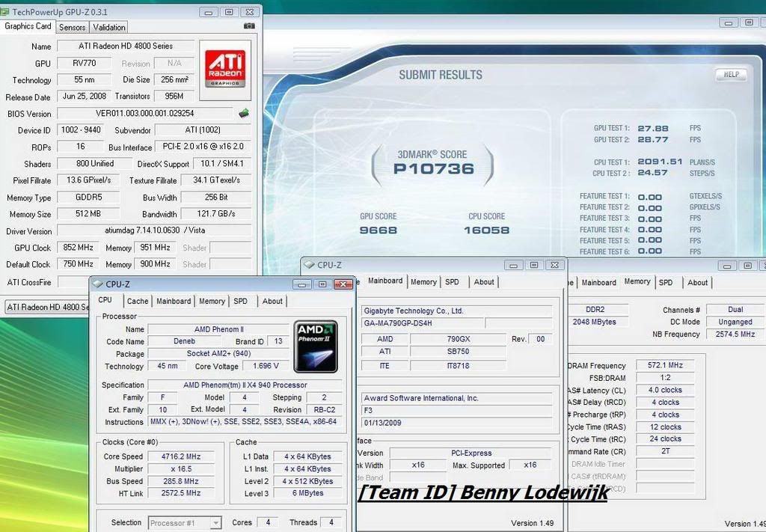Click bus interface PCI-E 2.0 x16 @ x16 2.0

203,147
